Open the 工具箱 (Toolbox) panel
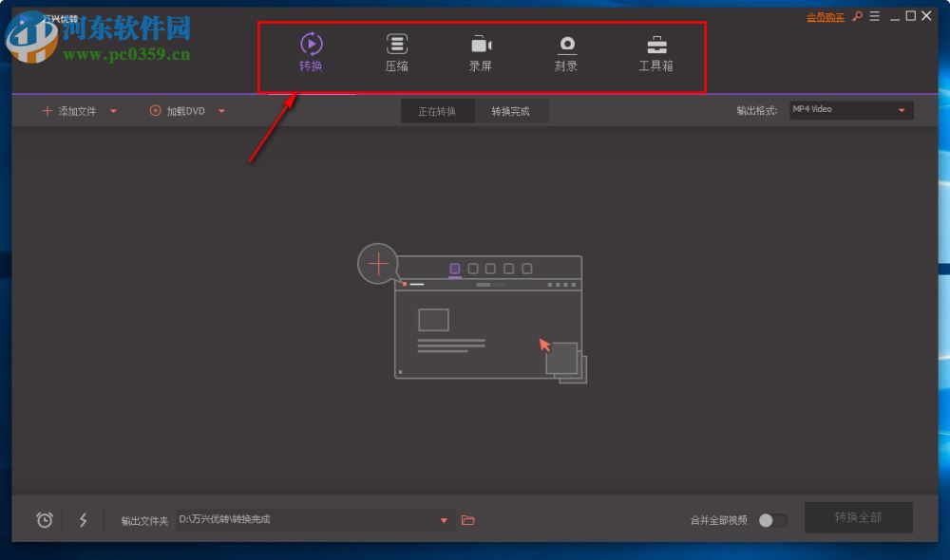This screenshot has width=950, height=560. pyautogui.click(x=655, y=55)
